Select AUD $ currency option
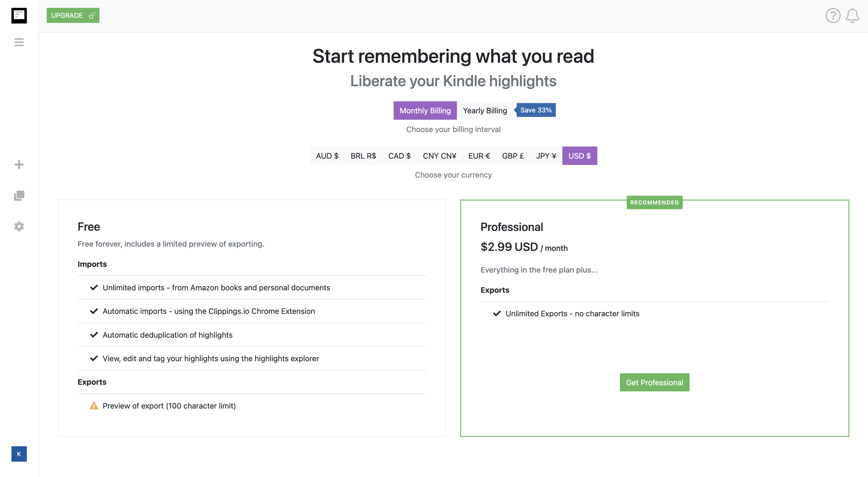 tap(327, 156)
